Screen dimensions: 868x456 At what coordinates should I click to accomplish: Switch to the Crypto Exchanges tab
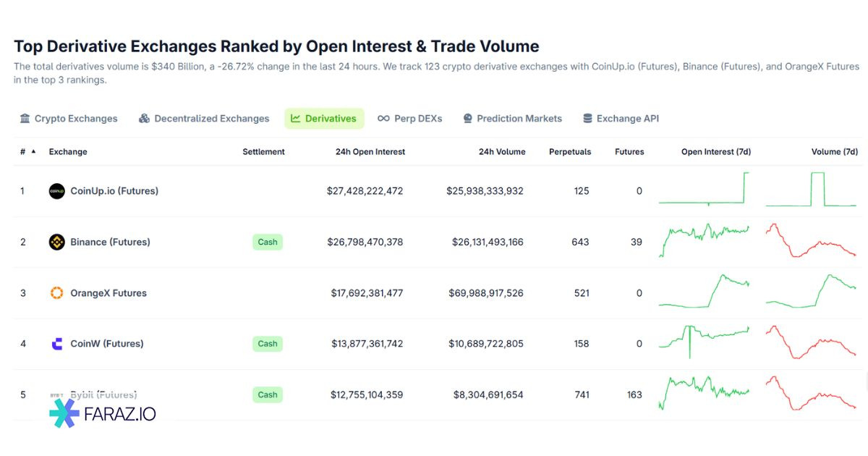tap(69, 119)
